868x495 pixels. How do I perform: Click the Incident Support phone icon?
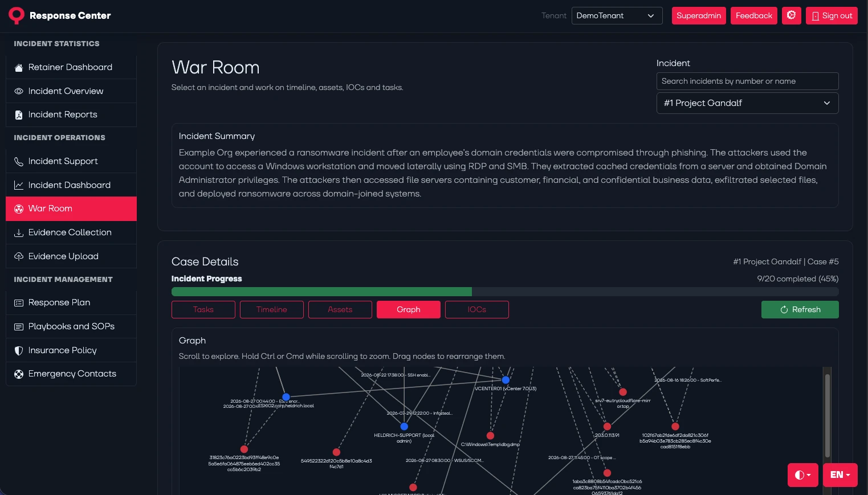click(19, 161)
